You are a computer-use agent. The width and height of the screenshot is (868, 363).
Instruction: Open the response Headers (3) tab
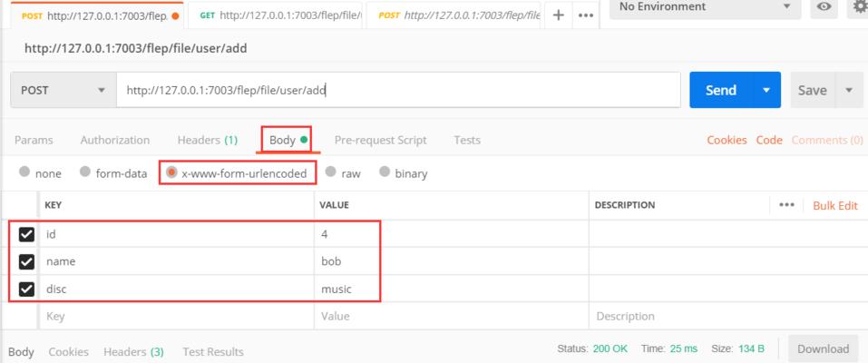(133, 351)
